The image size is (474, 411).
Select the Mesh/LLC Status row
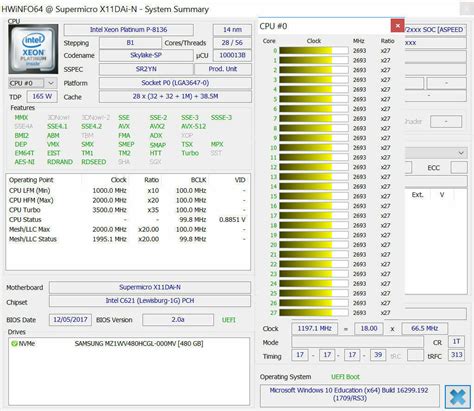click(x=128, y=239)
